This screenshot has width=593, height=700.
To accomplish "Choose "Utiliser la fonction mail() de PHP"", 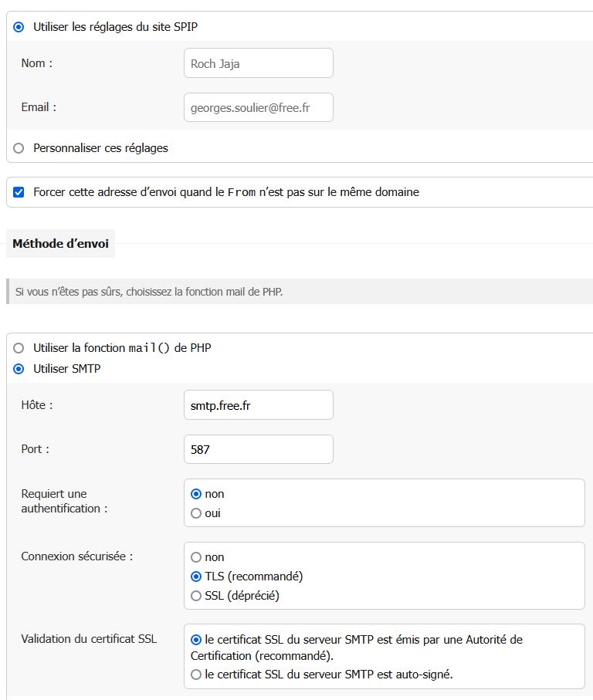I will click(19, 348).
